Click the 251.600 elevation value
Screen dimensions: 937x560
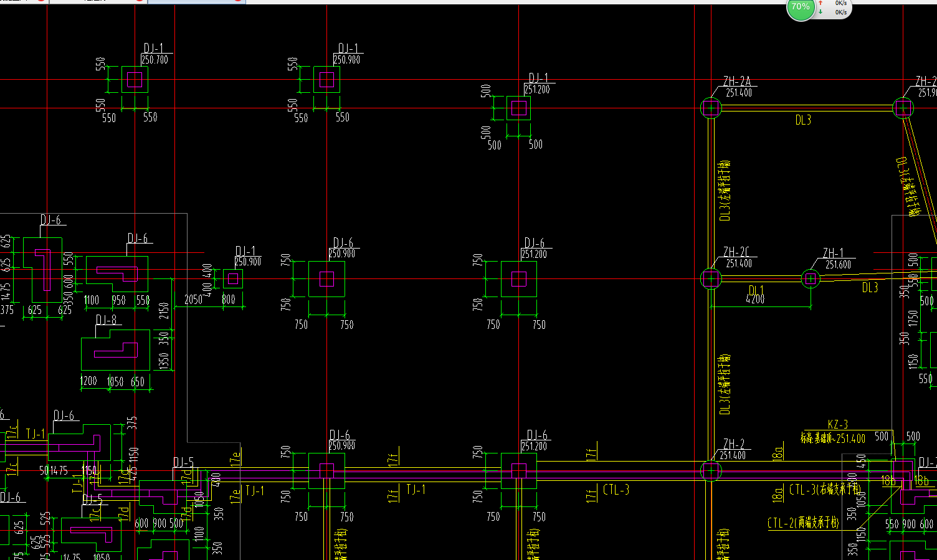(x=838, y=265)
